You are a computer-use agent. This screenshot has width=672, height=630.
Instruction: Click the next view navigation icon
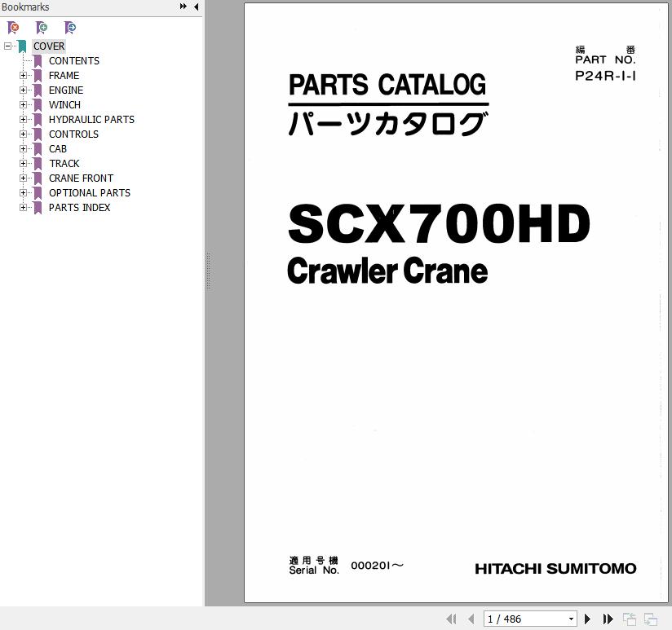tap(651, 619)
